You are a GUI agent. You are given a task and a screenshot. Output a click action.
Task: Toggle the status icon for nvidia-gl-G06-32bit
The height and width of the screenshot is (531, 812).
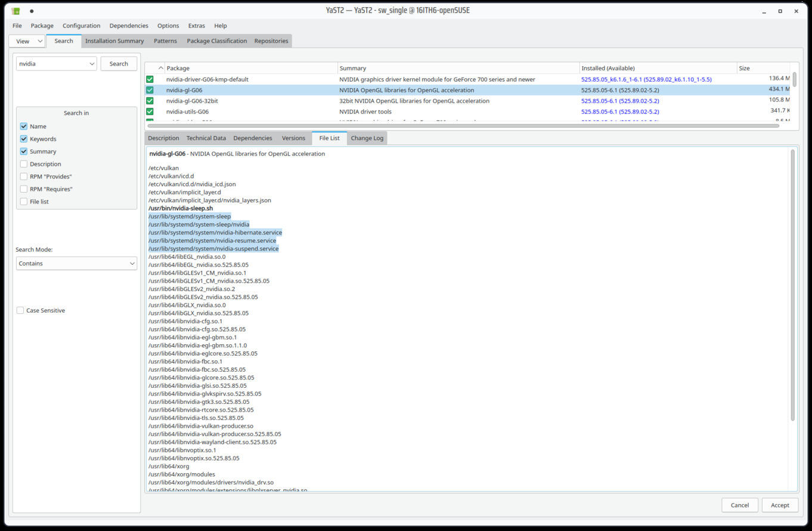click(x=150, y=101)
